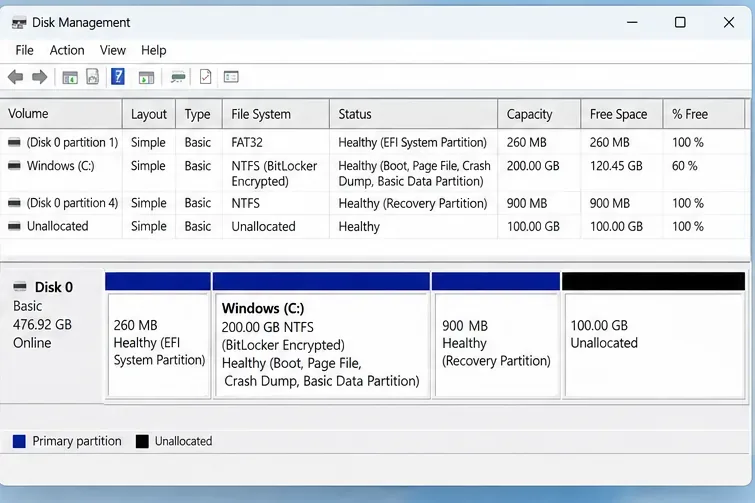
Task: Click the 120.45 GB free space cell
Action: click(x=616, y=166)
